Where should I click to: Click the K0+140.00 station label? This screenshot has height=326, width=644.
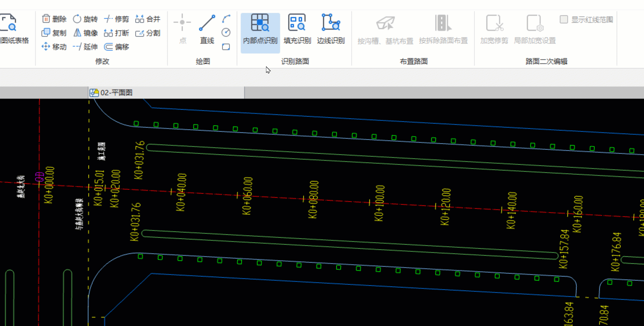coord(511,211)
